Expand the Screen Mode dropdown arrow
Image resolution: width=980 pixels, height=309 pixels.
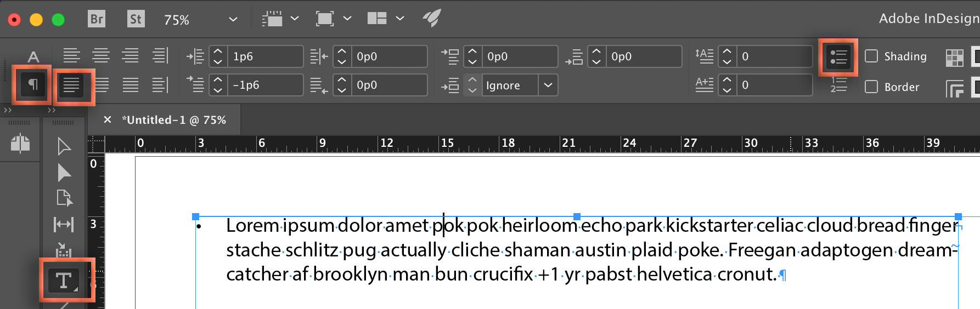click(347, 19)
